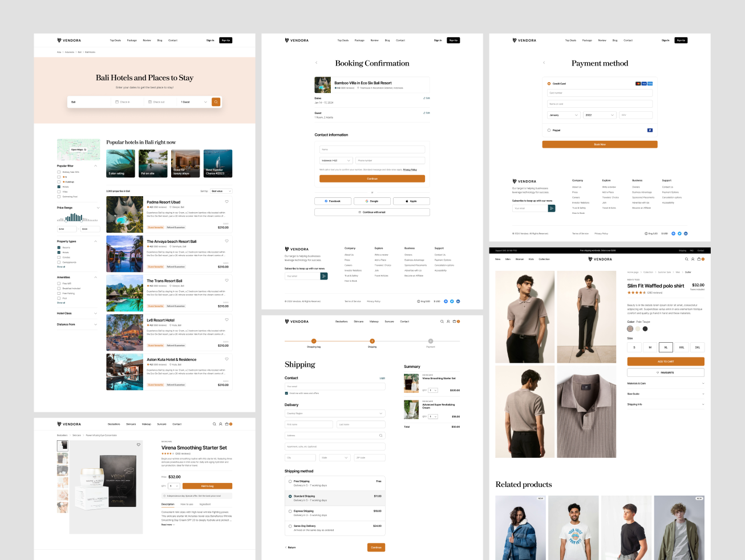Viewport: 745px width, 560px height.
Task: Click the user account icon in the Shipping page header
Action: [x=448, y=322]
